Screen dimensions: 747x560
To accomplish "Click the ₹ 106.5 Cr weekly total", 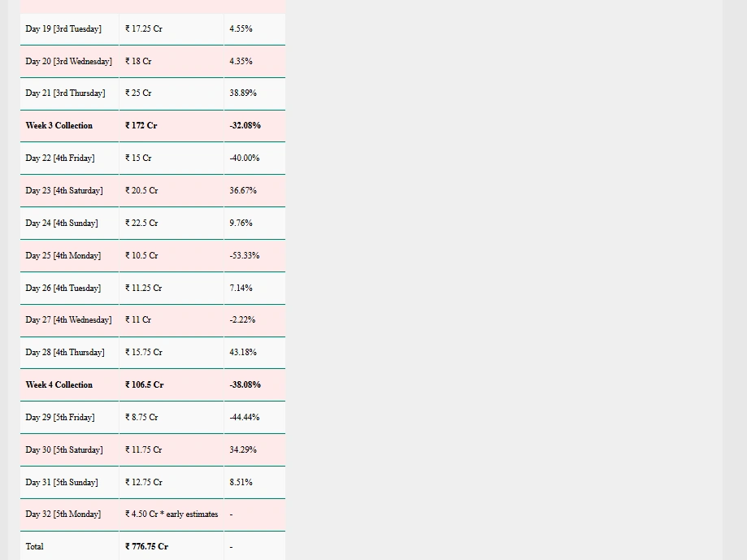I will [144, 385].
